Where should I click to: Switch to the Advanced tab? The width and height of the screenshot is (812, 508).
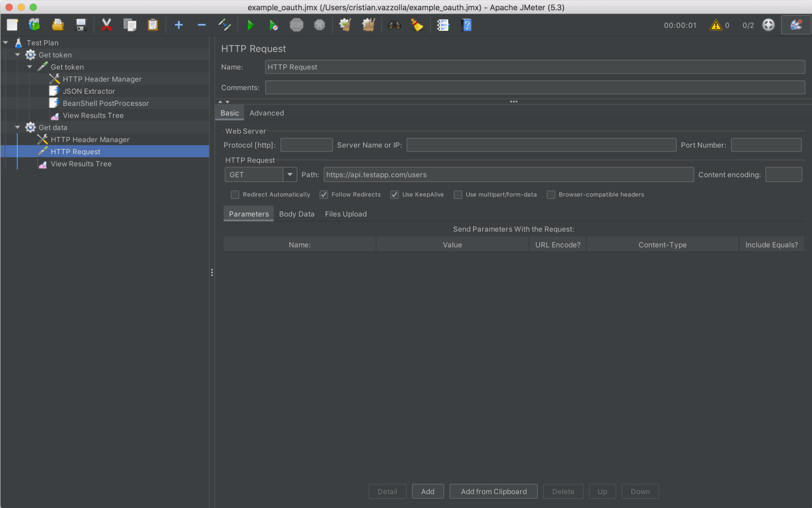[x=266, y=113]
